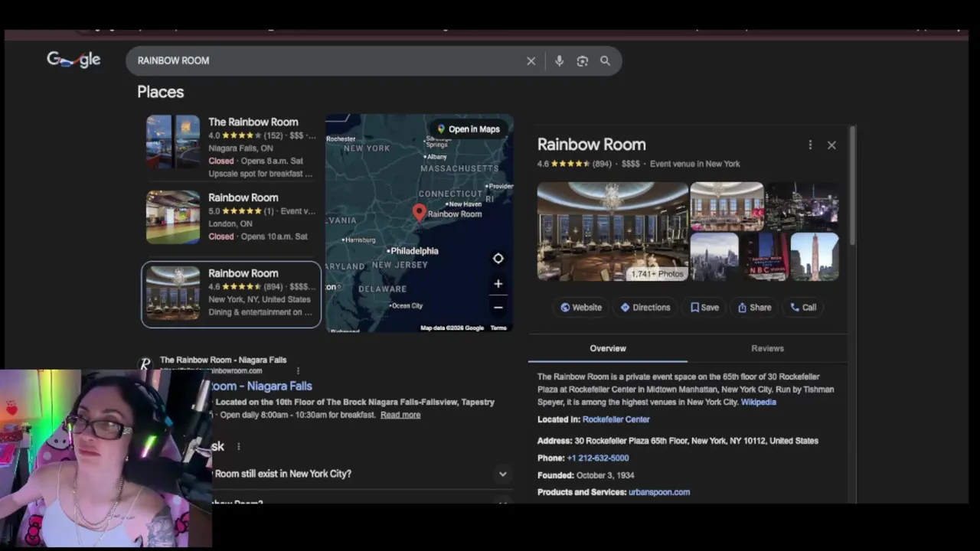The height and width of the screenshot is (551, 980).
Task: Open night skyline photo in panel
Action: point(802,206)
